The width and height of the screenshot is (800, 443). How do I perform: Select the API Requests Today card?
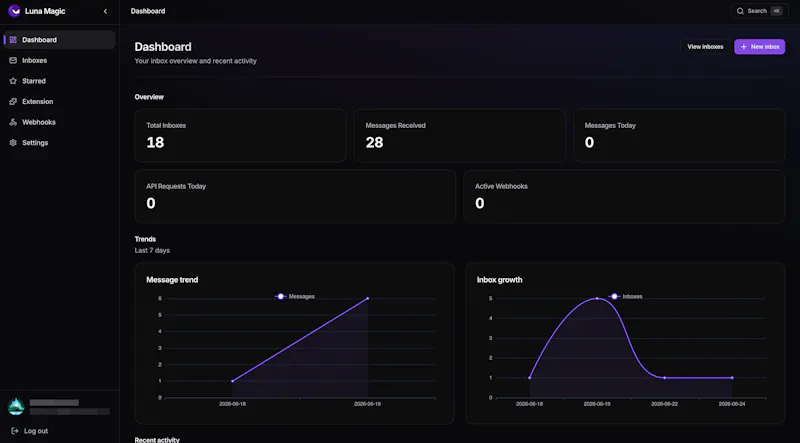click(295, 196)
